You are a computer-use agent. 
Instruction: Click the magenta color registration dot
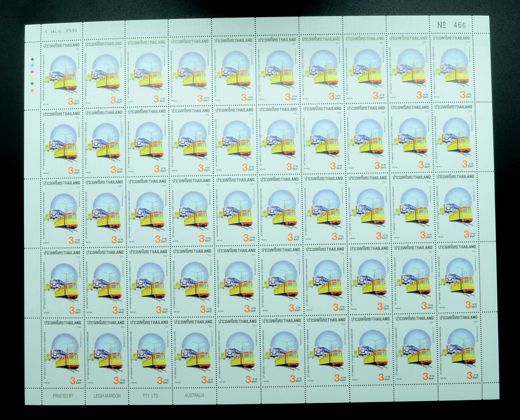32,71
